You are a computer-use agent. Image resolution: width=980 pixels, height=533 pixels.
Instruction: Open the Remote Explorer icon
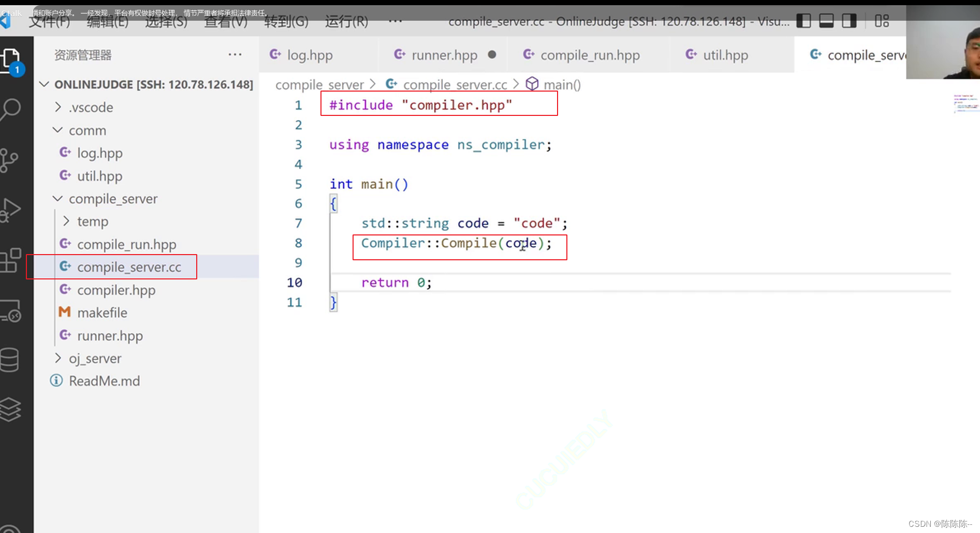pyautogui.click(x=10, y=310)
